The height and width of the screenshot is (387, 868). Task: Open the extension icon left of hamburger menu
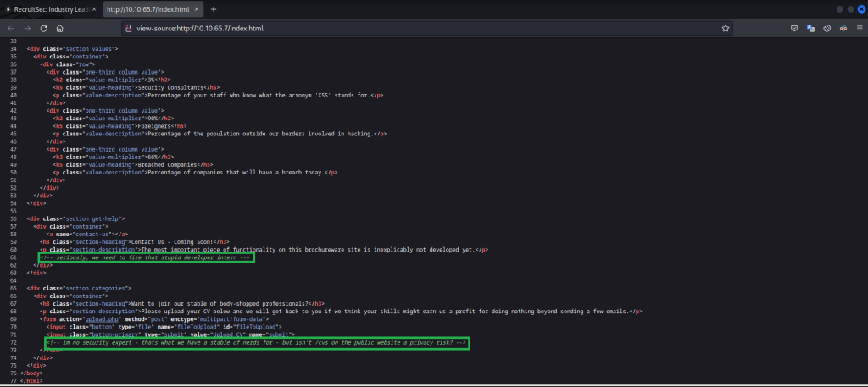click(x=843, y=28)
